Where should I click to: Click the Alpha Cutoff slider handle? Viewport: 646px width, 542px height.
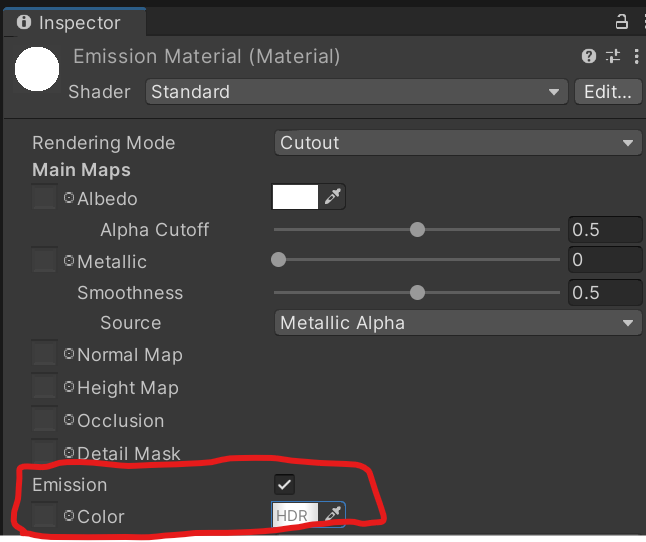417,229
